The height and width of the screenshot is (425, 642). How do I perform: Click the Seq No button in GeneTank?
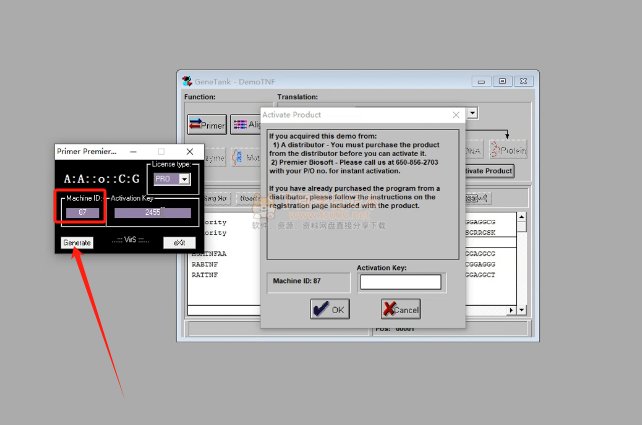click(216, 199)
